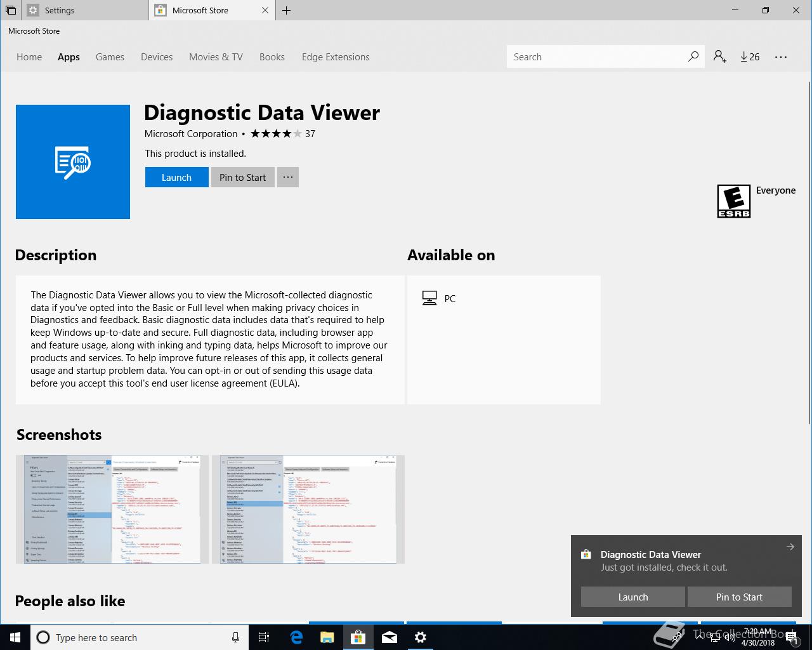Click Launch in the install notification
Viewport: 812px width, 650px height.
633,597
